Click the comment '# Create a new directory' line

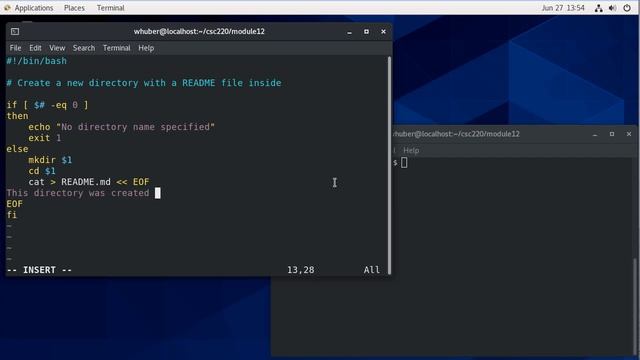144,83
